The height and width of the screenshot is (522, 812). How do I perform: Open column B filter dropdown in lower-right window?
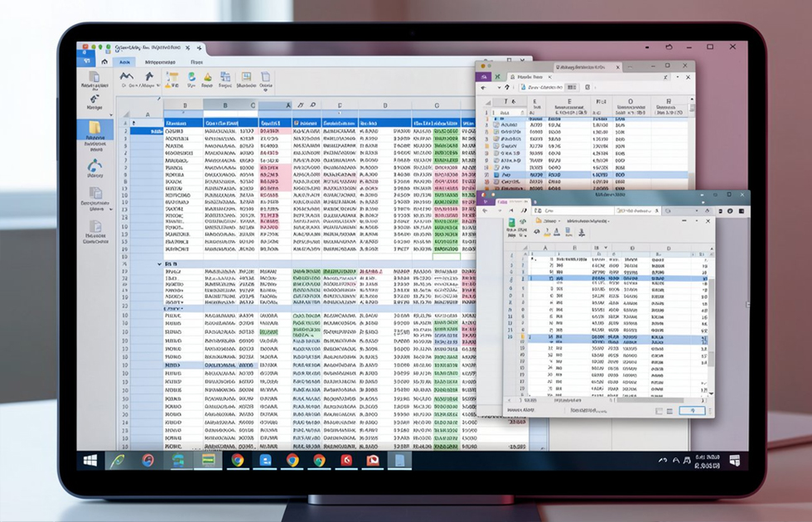click(605, 247)
